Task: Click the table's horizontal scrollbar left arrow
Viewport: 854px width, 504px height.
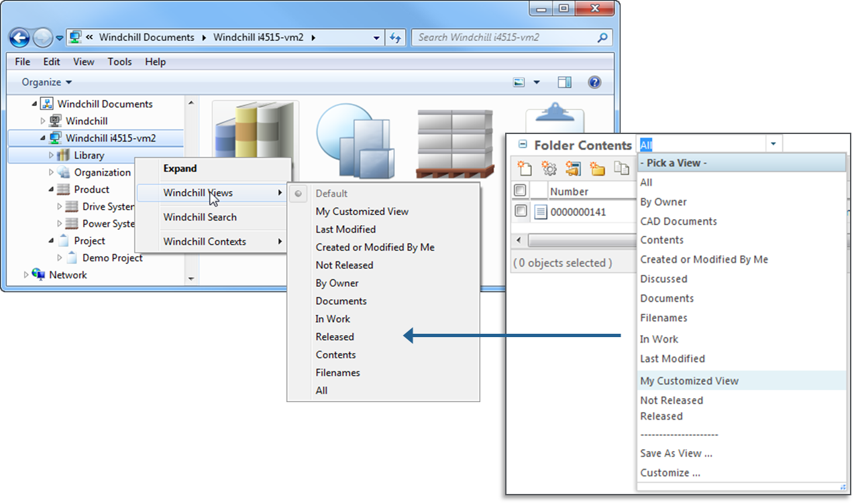Action: click(x=519, y=240)
